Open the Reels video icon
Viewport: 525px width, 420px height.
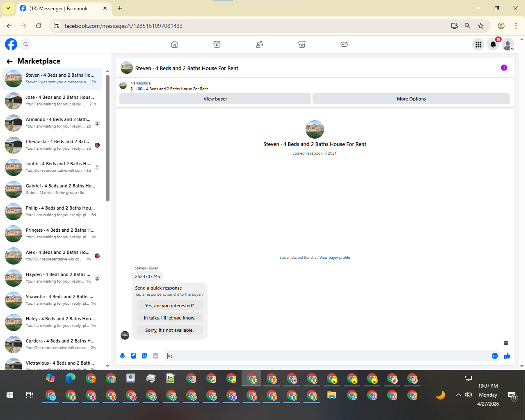click(x=217, y=44)
